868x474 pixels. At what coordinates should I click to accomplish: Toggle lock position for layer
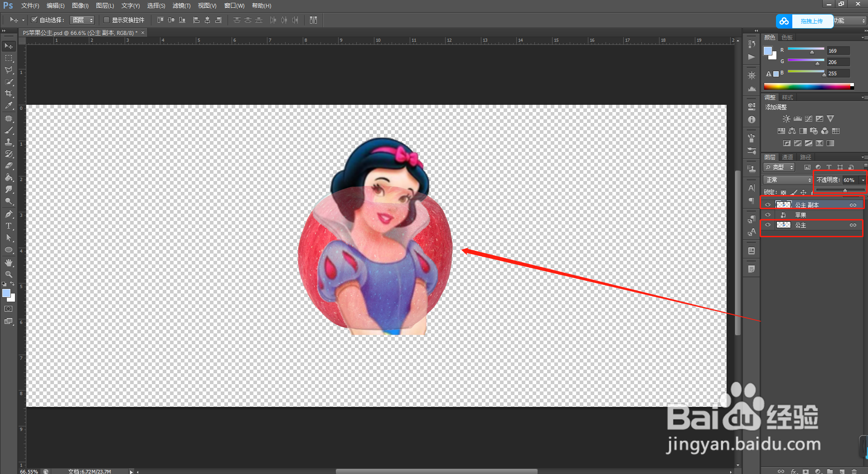tap(803, 192)
